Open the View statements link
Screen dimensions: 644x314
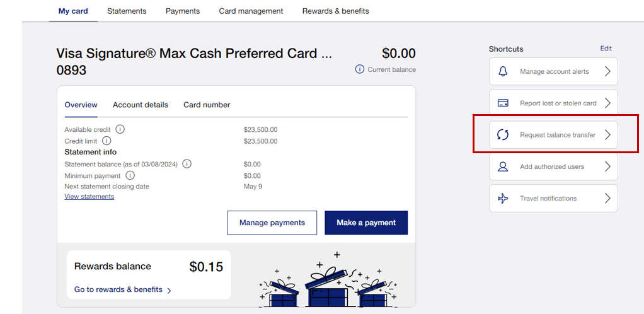tap(89, 197)
